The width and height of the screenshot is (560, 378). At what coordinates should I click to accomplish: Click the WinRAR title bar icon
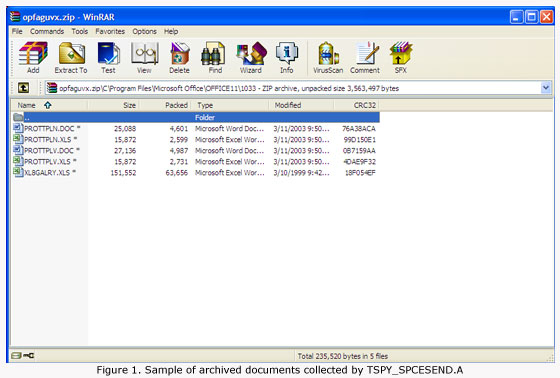pos(15,17)
